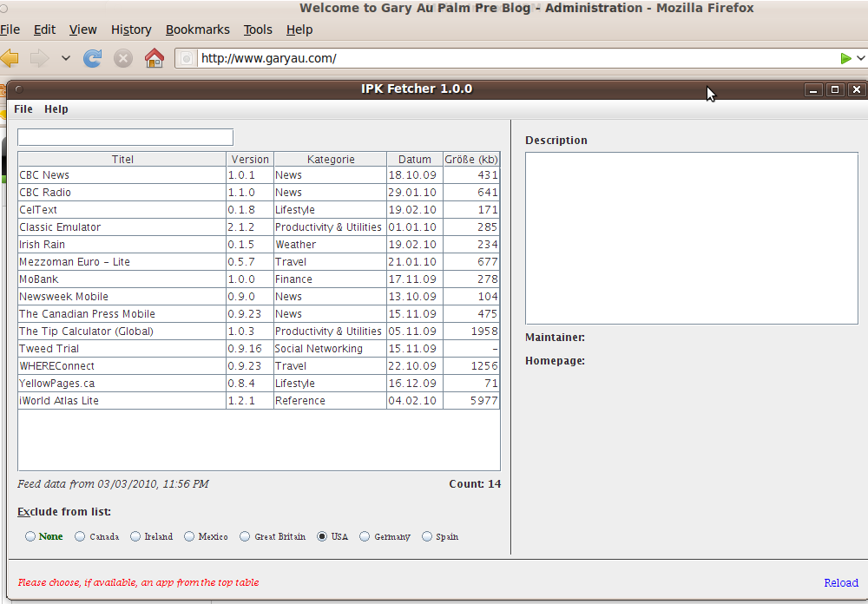
Task: Open IPK Fetcher Help menu
Action: (x=56, y=109)
